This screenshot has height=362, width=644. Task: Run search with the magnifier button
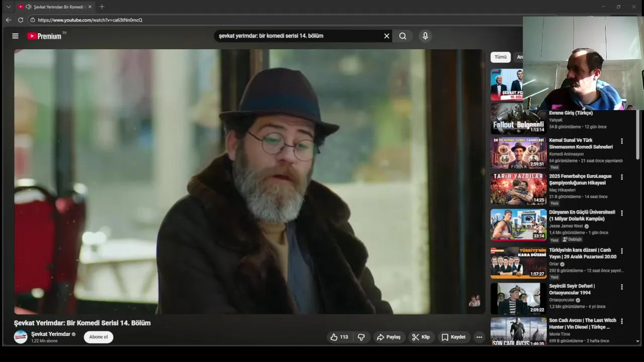(x=403, y=36)
